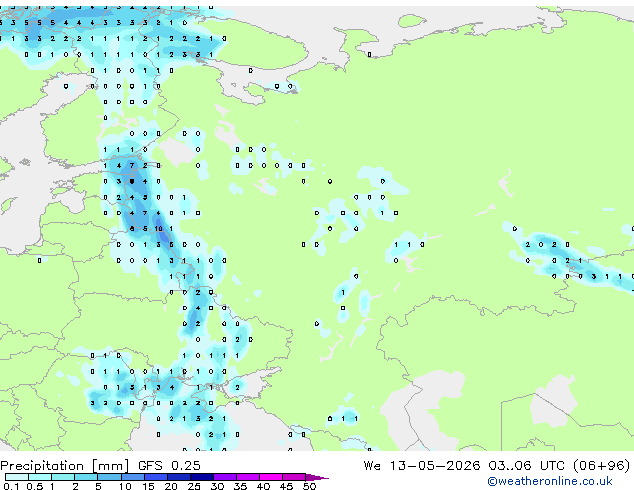The width and height of the screenshot is (634, 490).
Task: Click the 45–50 mm legend color swatch
Action: pos(294,477)
